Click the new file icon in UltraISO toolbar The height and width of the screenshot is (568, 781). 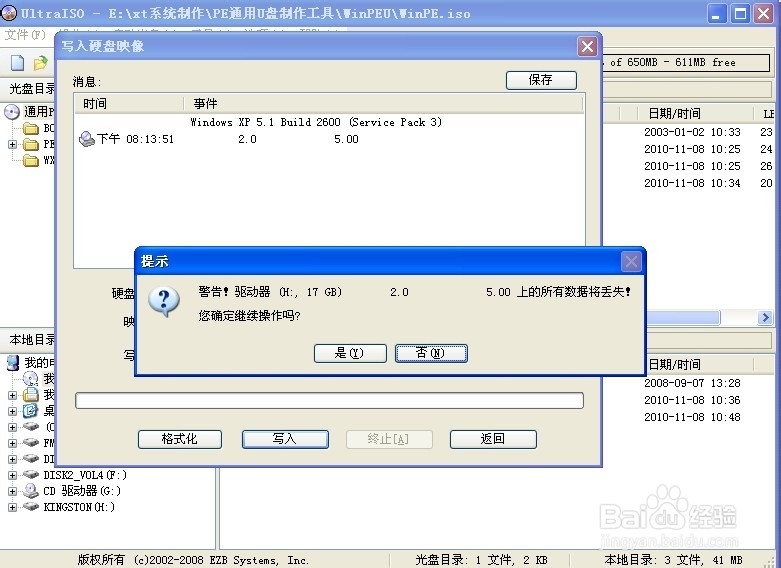pos(17,63)
